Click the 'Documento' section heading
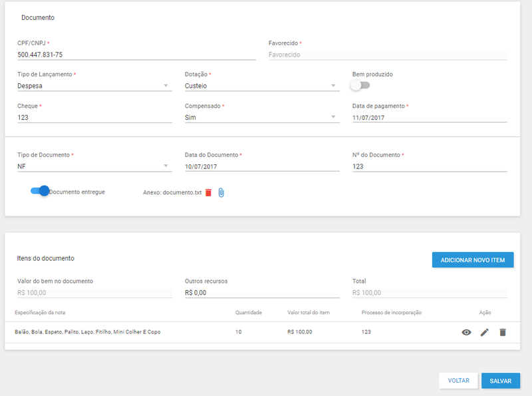532x396 pixels. (x=38, y=18)
